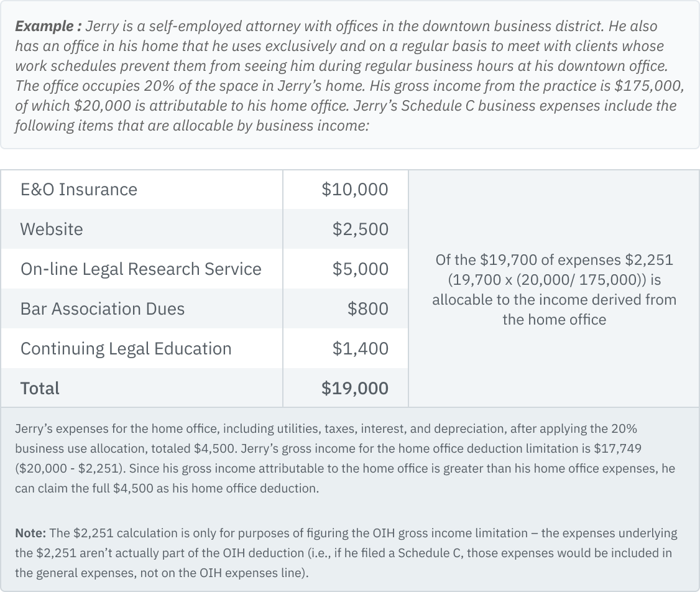Select the Bar Association Dues label
Viewport: 700px width, 592px height.
click(103, 308)
